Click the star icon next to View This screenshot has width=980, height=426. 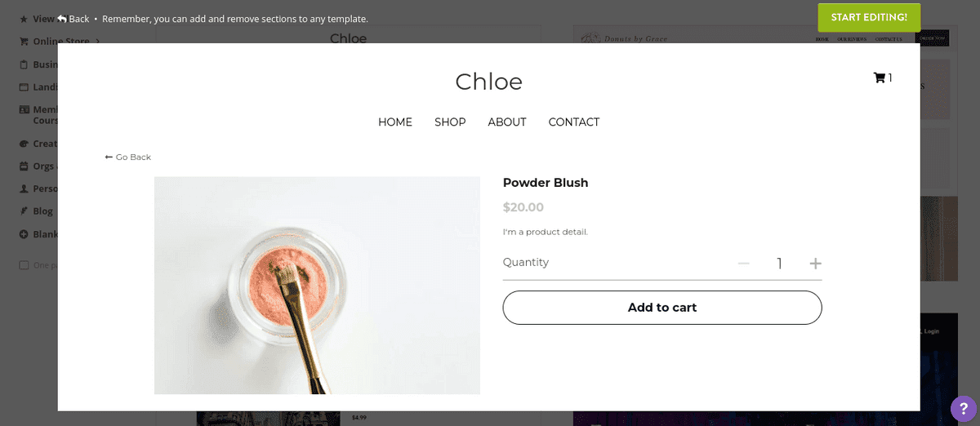pyautogui.click(x=24, y=19)
